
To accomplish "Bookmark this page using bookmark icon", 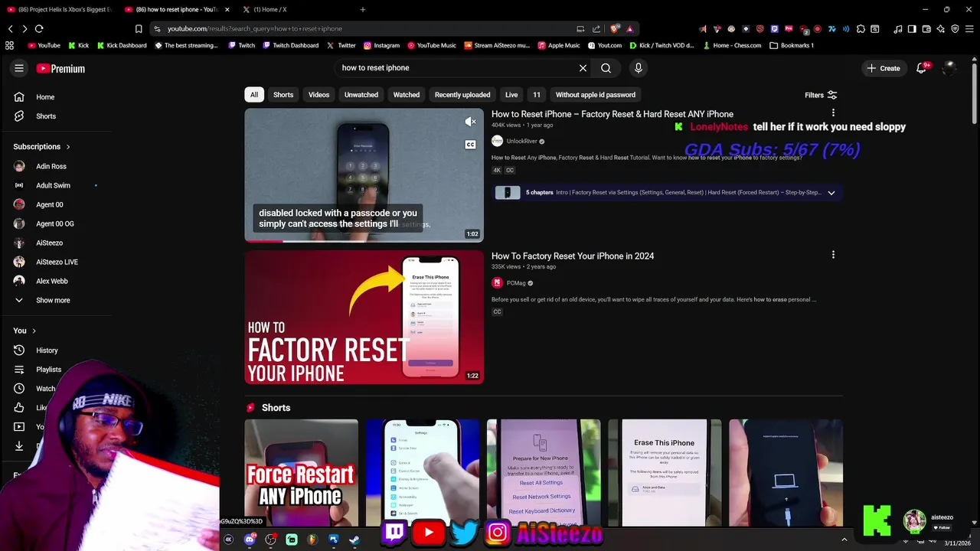I will point(139,28).
